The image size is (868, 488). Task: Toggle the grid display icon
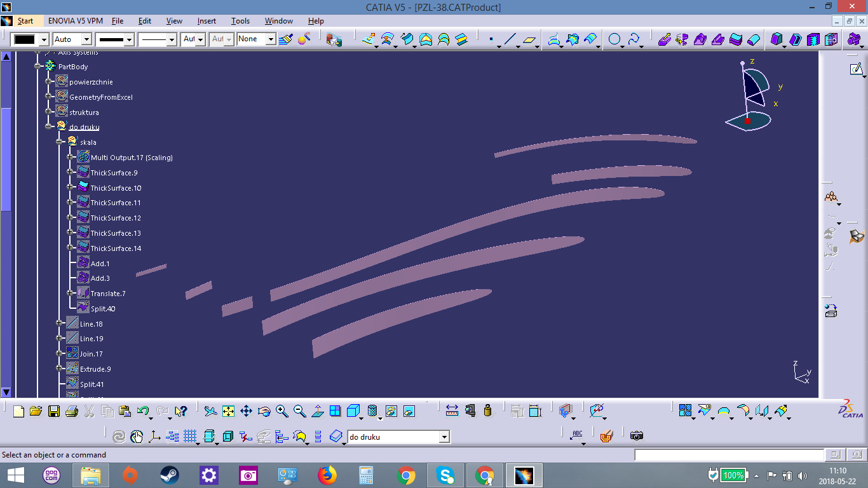pos(190,437)
